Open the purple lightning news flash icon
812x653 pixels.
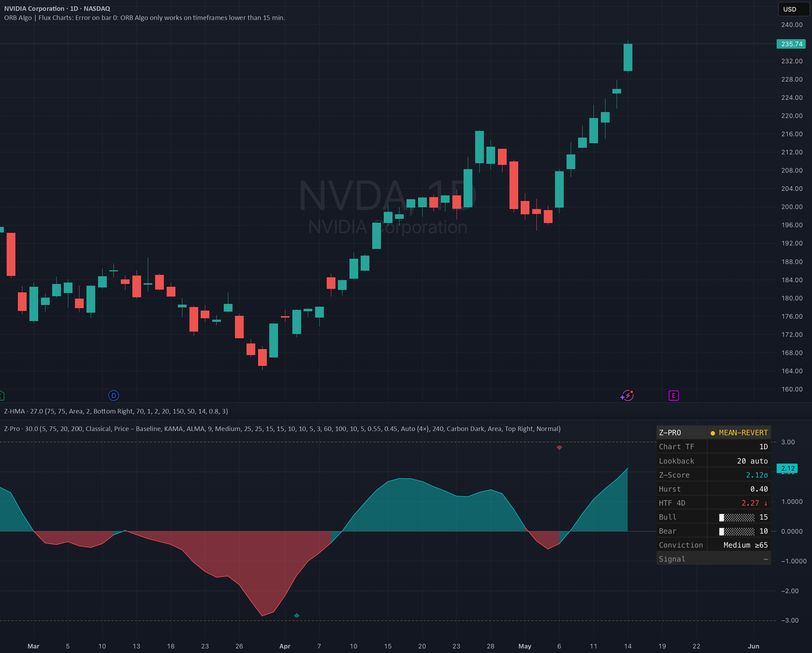click(627, 395)
